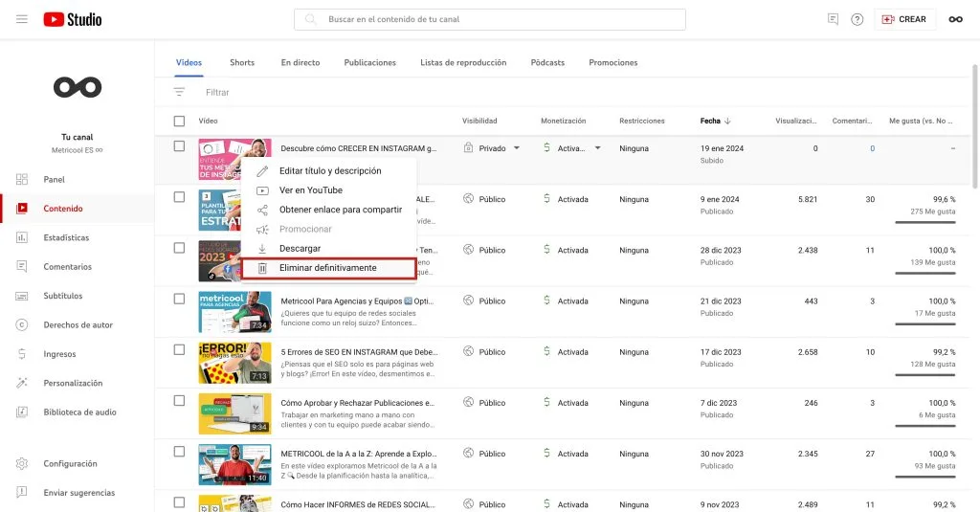The height and width of the screenshot is (512, 980).
Task: Choose Editar título y descripción from menu
Action: (329, 170)
